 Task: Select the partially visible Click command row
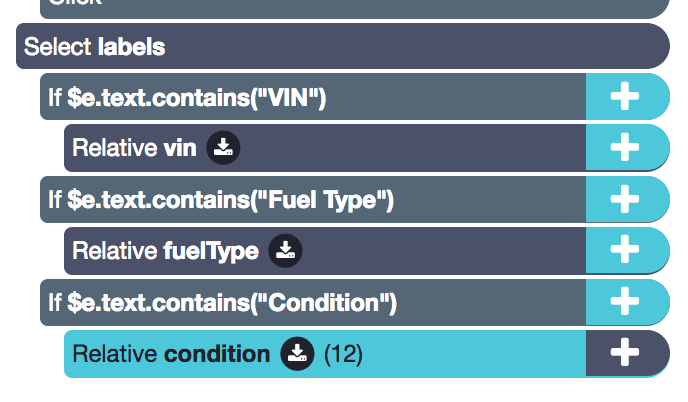[355, 9]
